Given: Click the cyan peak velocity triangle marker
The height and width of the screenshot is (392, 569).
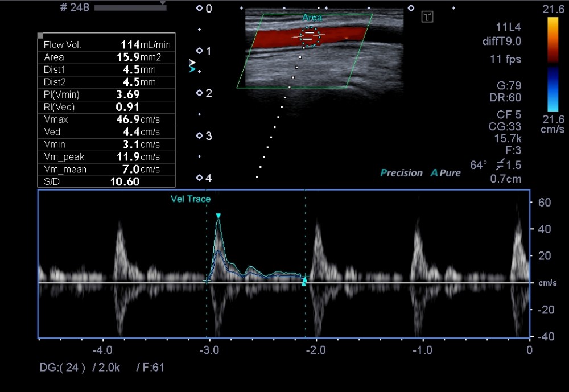Looking at the screenshot, I should point(218,216).
